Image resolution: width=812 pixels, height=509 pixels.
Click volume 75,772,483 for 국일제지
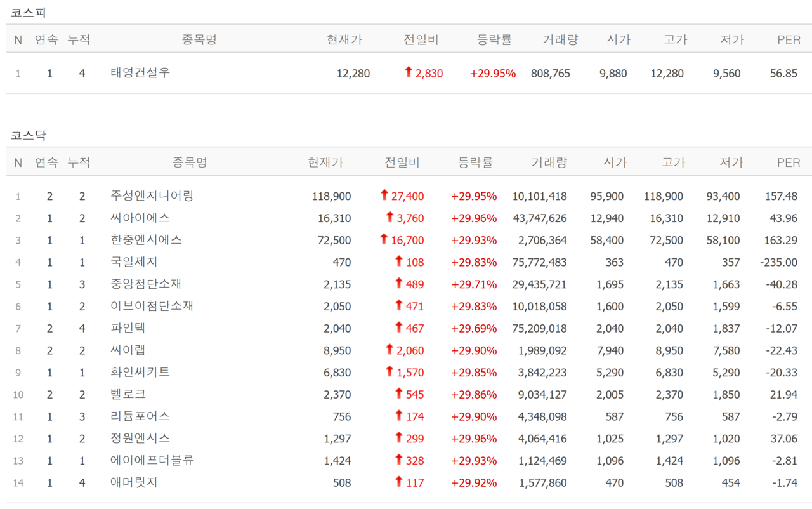(539, 263)
